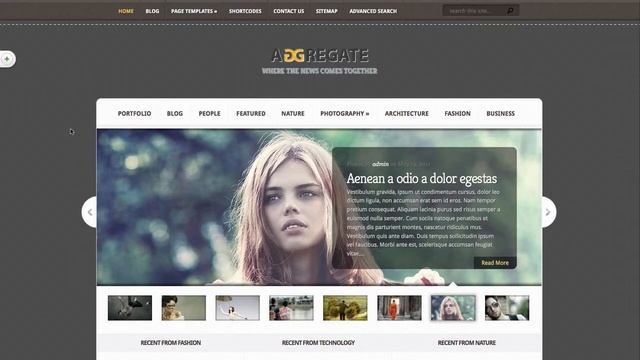
Task: Select the sixth thumbnail with orange figure
Action: pyautogui.click(x=399, y=308)
